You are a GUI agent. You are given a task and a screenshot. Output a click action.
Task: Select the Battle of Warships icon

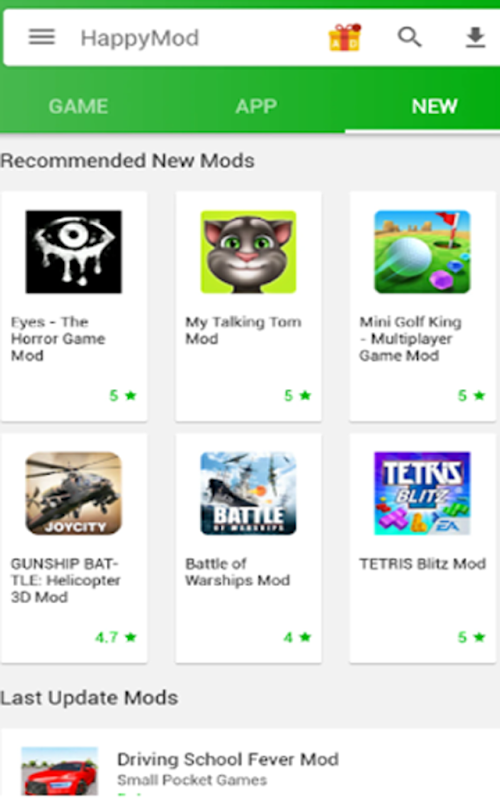pos(248,493)
